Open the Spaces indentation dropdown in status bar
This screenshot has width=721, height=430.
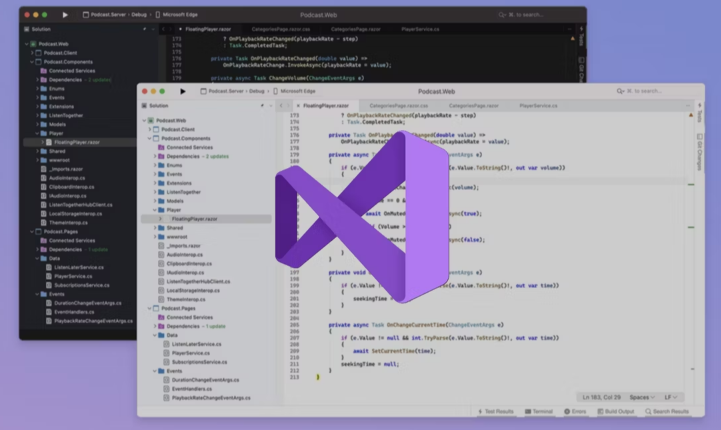642,397
